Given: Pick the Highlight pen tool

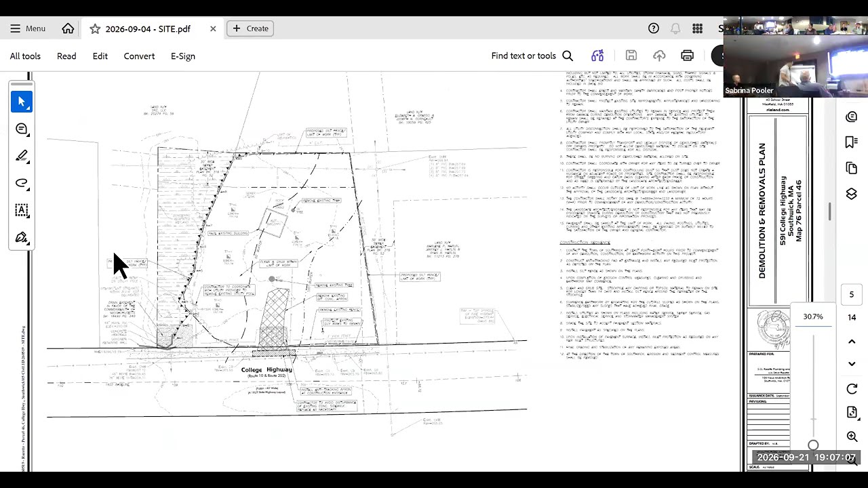Looking at the screenshot, I should point(22,156).
